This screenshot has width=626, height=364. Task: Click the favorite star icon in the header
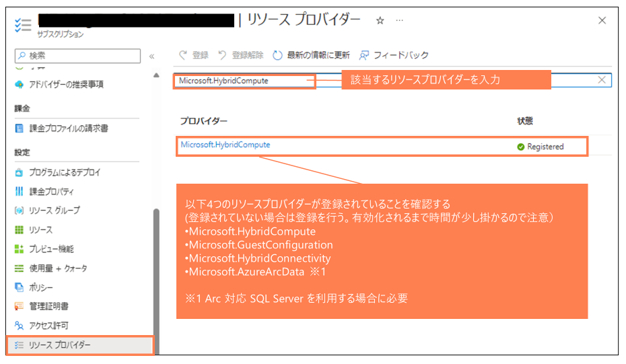(x=380, y=21)
